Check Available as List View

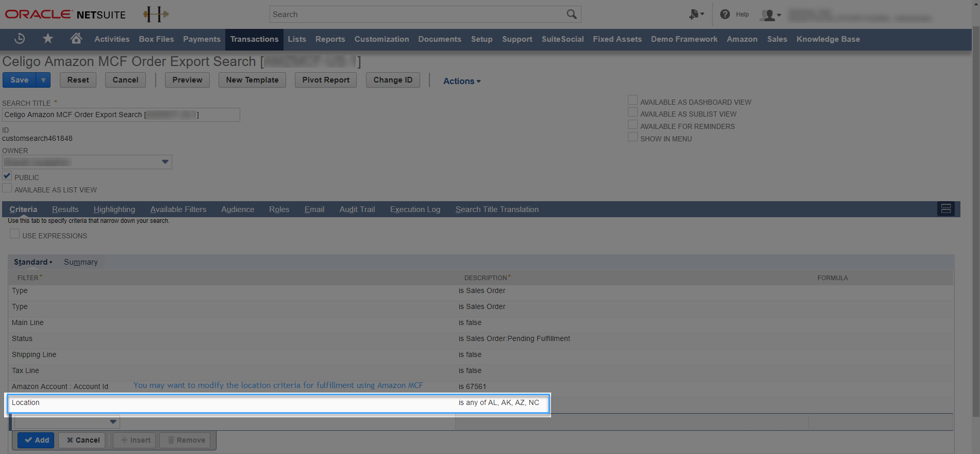pos(7,188)
